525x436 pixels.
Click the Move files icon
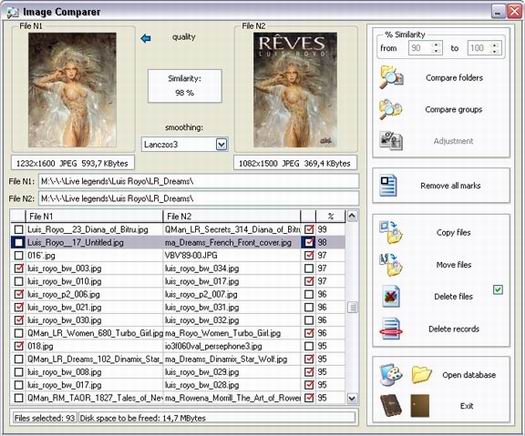click(391, 265)
